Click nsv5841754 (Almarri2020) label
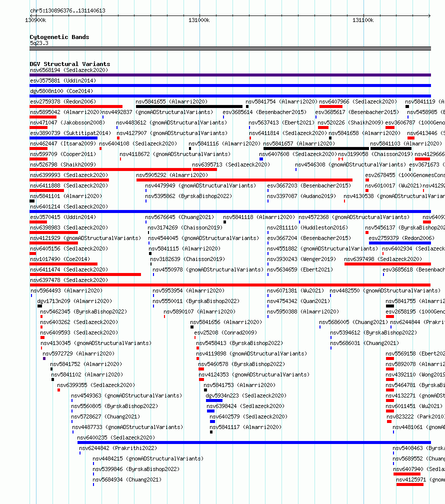This screenshot has width=445, height=504. (x=281, y=101)
